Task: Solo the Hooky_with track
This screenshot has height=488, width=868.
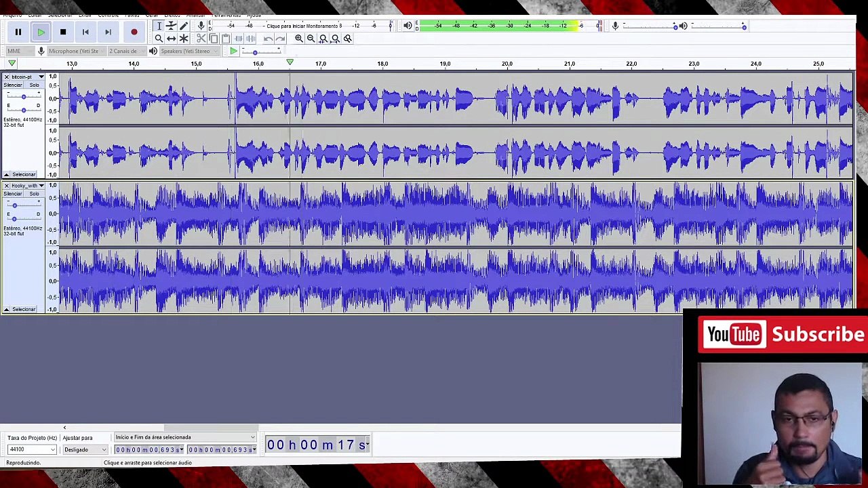Action: click(x=34, y=194)
